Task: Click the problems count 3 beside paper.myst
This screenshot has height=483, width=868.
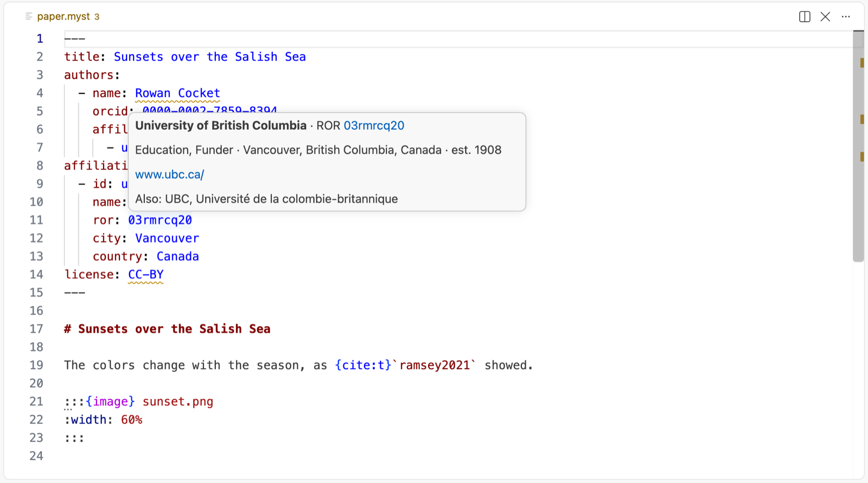Action: [x=97, y=17]
